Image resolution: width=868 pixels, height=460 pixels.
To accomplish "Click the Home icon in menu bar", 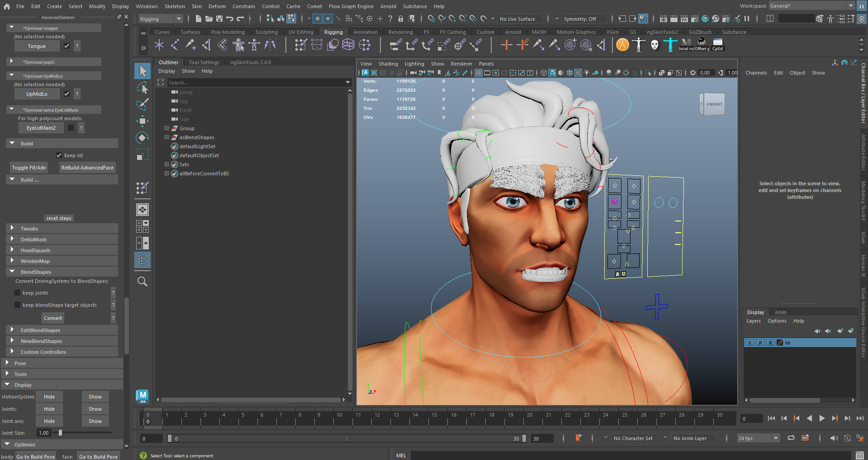I will click(7, 6).
